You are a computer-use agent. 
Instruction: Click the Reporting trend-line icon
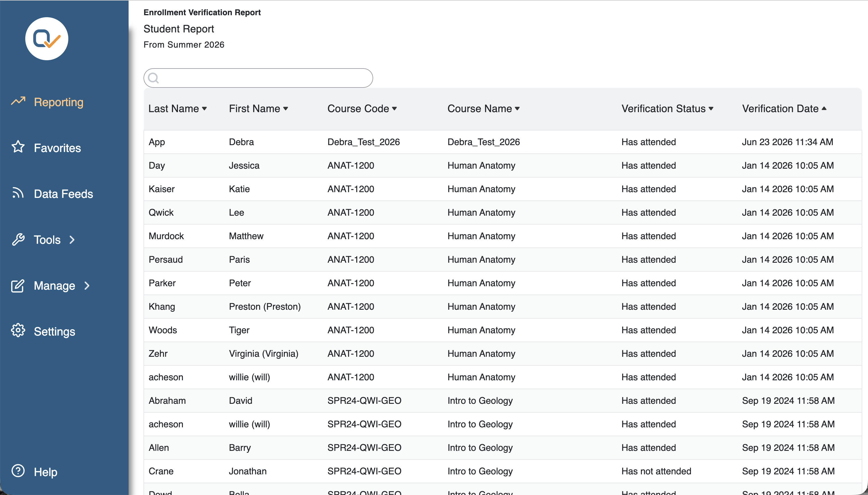pos(18,101)
